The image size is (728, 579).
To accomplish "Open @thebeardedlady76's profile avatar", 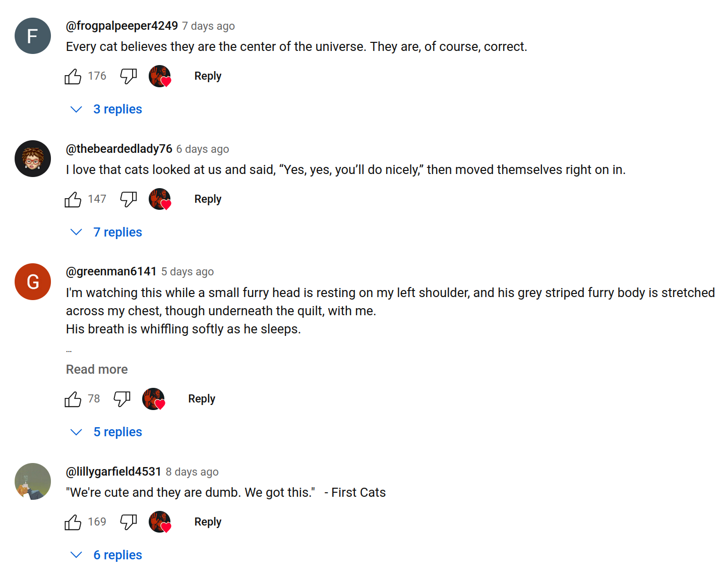I will 33,159.
